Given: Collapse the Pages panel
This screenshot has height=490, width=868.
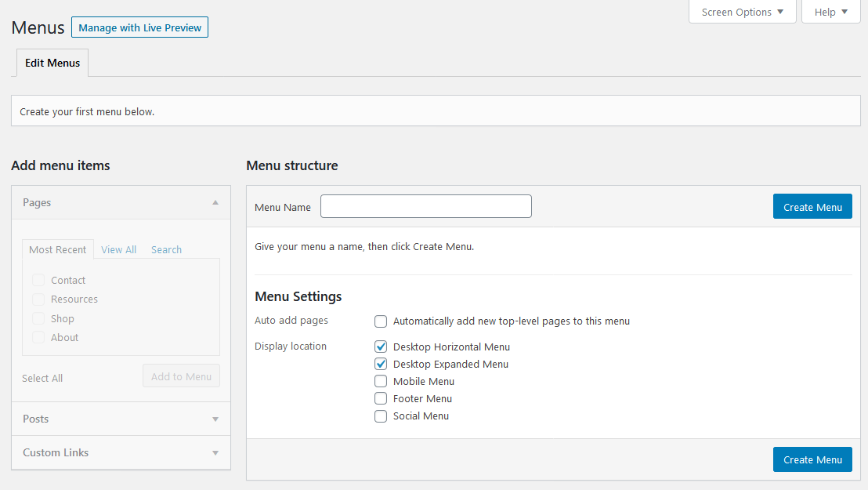Looking at the screenshot, I should click(x=215, y=202).
